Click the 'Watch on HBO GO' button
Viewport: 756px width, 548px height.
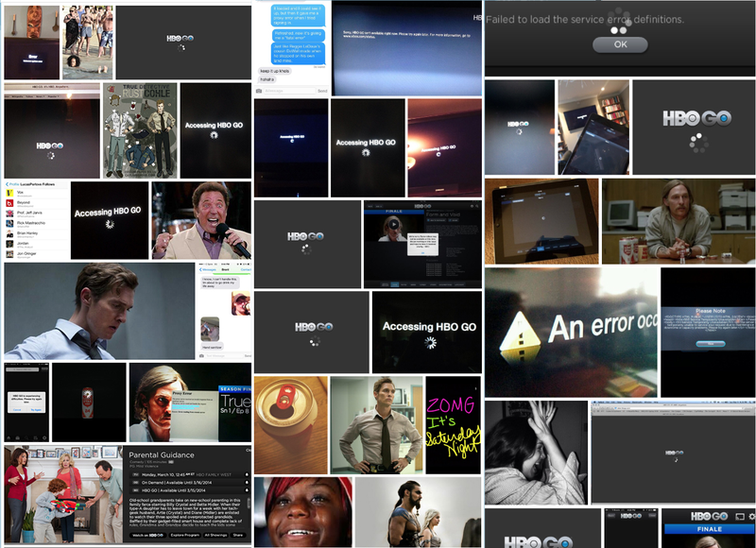(147, 535)
